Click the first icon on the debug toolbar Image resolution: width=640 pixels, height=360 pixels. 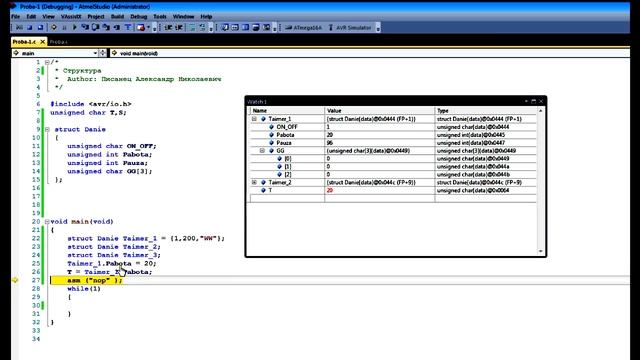[x=19, y=27]
